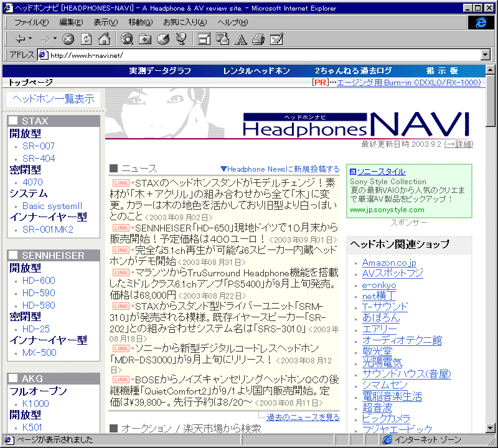This screenshot has height=448, width=498.
Task: Open the AVスポットフジ shop link
Action: coord(393,273)
